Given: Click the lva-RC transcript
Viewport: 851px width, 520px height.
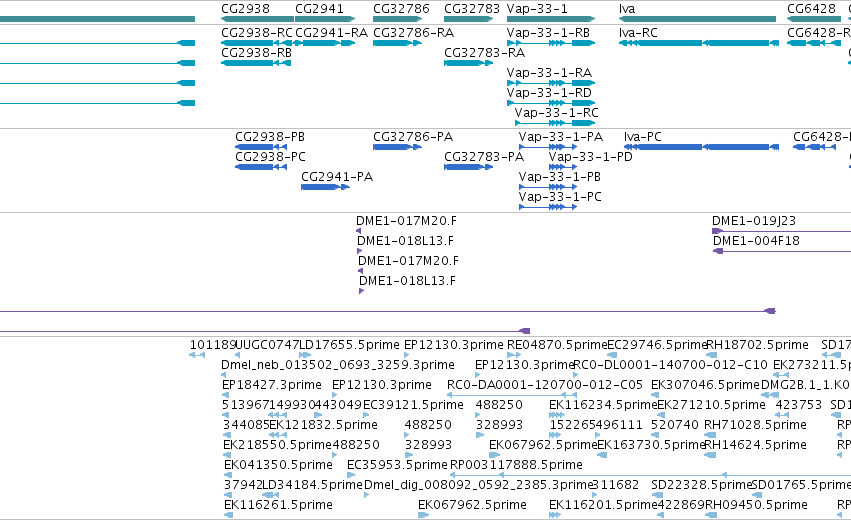Looking at the screenshot, I should pyautogui.click(x=699, y=43).
